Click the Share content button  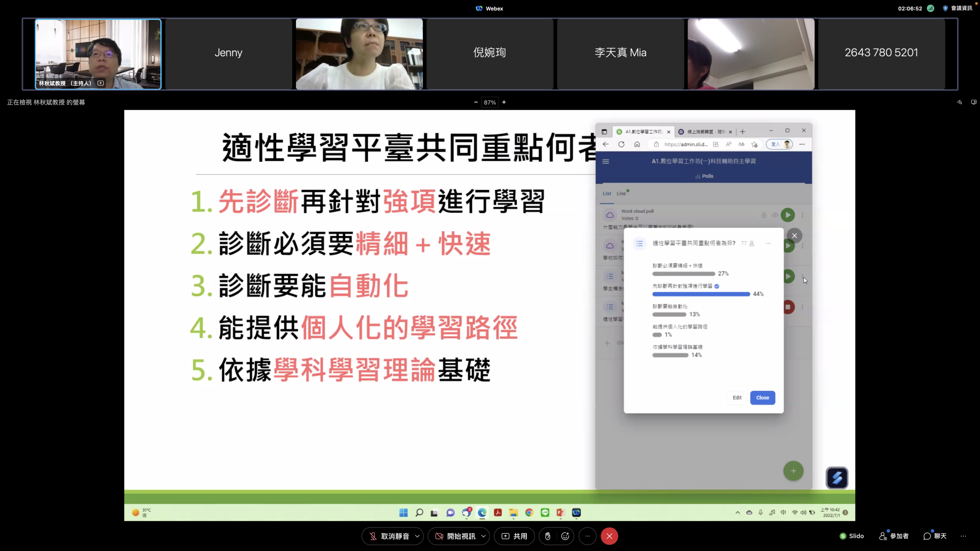(514, 536)
